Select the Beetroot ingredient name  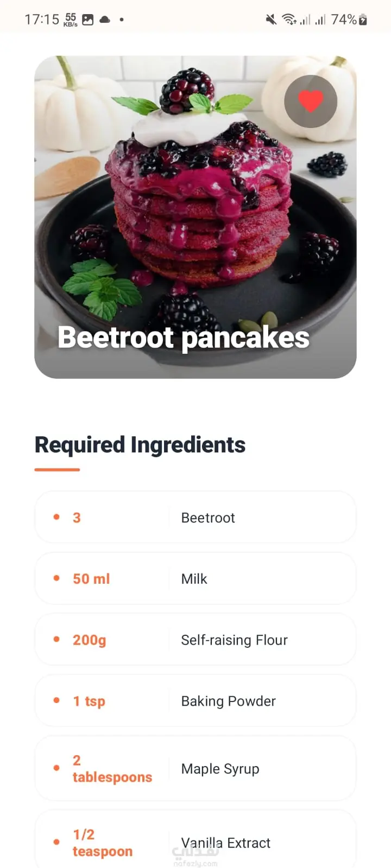tap(208, 518)
